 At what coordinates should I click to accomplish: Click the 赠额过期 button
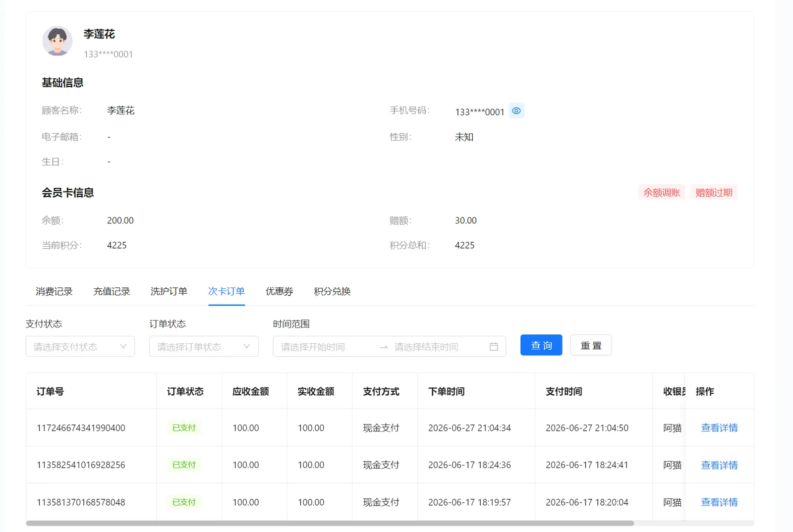[714, 192]
